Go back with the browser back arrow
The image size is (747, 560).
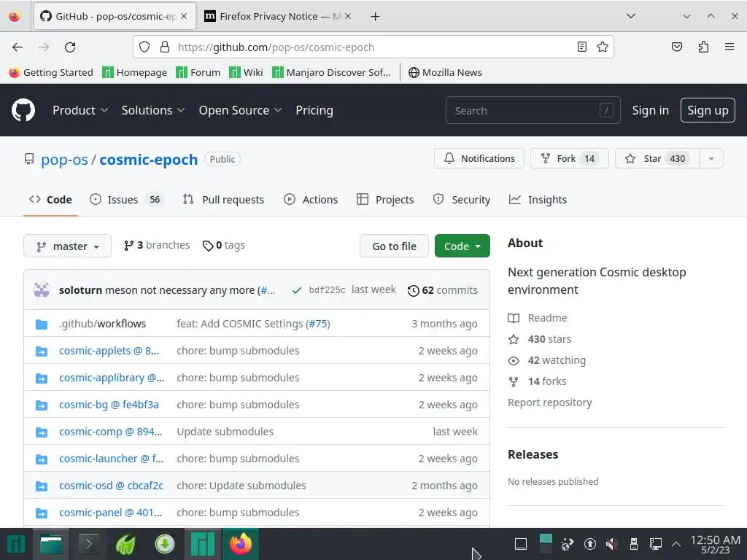[18, 47]
